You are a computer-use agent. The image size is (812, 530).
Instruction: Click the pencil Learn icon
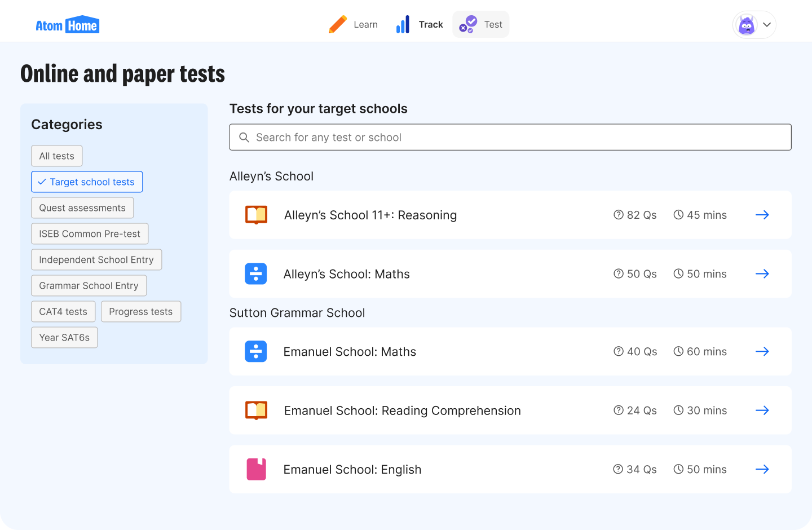[x=337, y=24]
